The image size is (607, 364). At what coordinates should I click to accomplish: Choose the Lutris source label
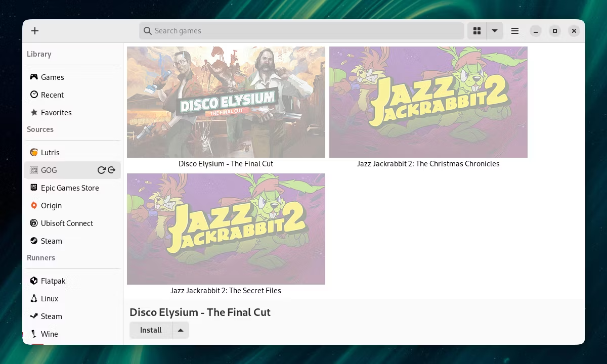click(x=50, y=152)
